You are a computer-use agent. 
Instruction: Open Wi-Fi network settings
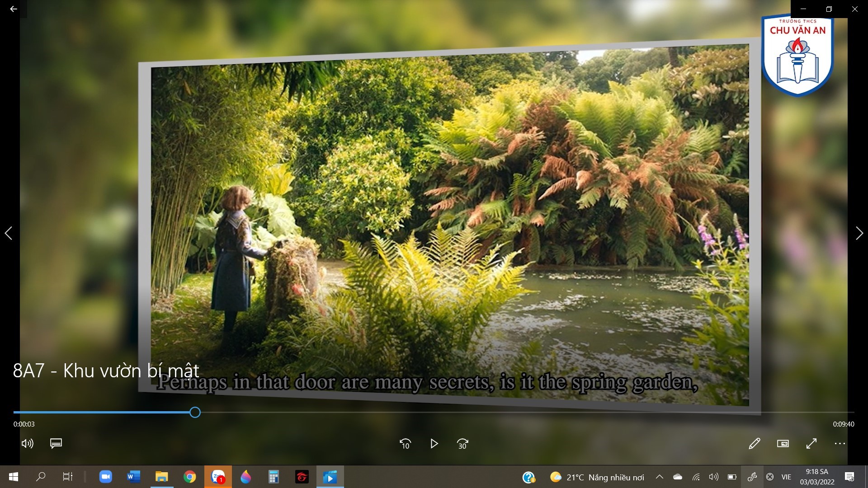point(696,477)
